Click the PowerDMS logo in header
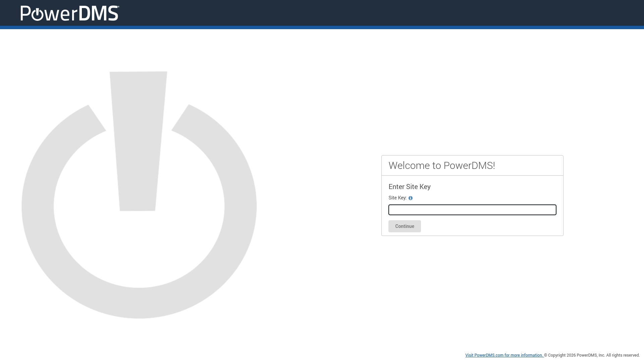This screenshot has width=644, height=362. [70, 13]
